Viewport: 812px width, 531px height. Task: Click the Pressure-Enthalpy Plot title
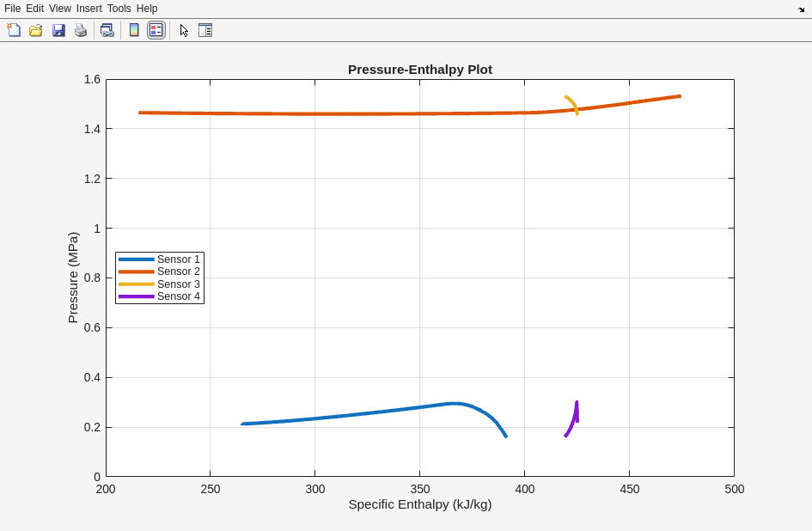tap(420, 70)
